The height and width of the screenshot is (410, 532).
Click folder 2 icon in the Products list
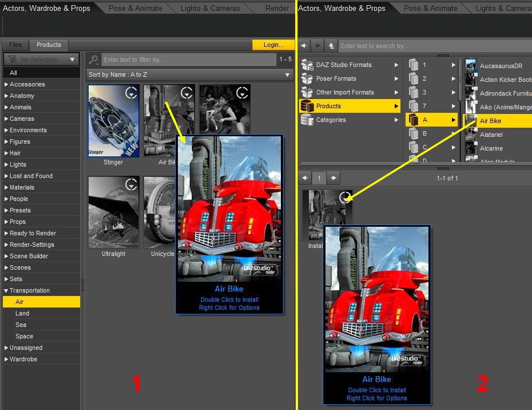coord(413,78)
